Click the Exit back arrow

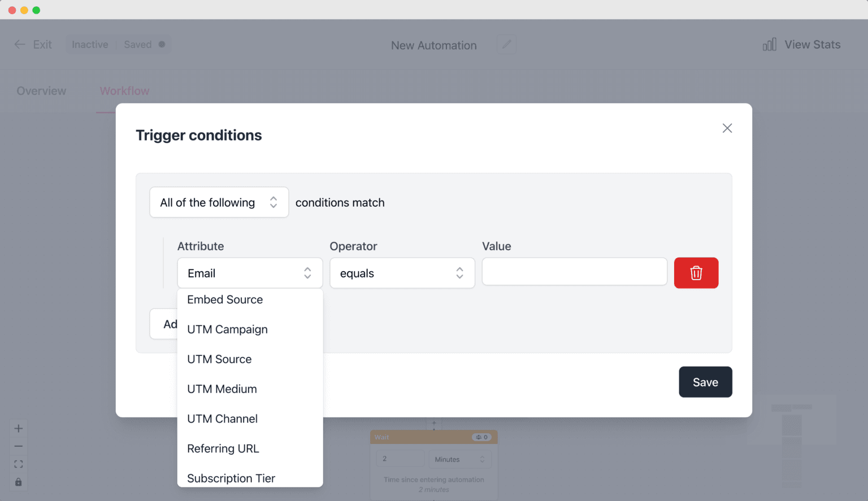tap(20, 45)
